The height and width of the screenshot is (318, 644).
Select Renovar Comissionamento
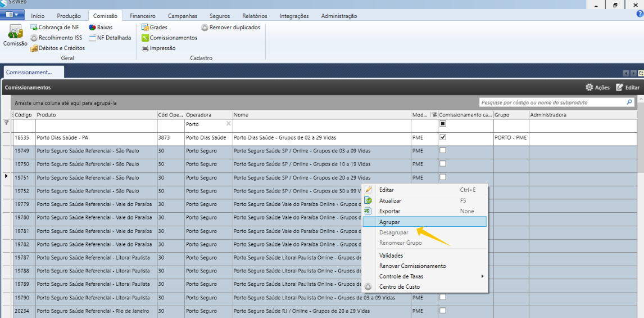point(425,266)
